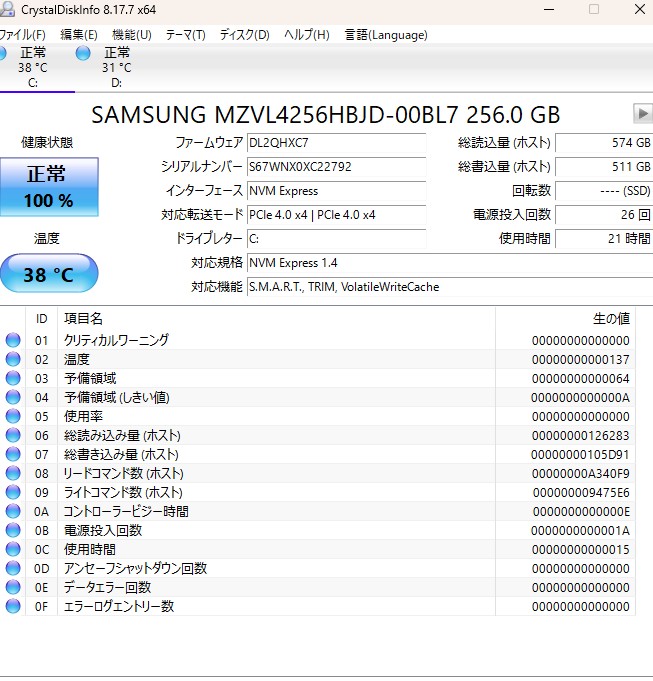
Task: Click status icon for 05 使用率 row
Action: click(x=13, y=416)
